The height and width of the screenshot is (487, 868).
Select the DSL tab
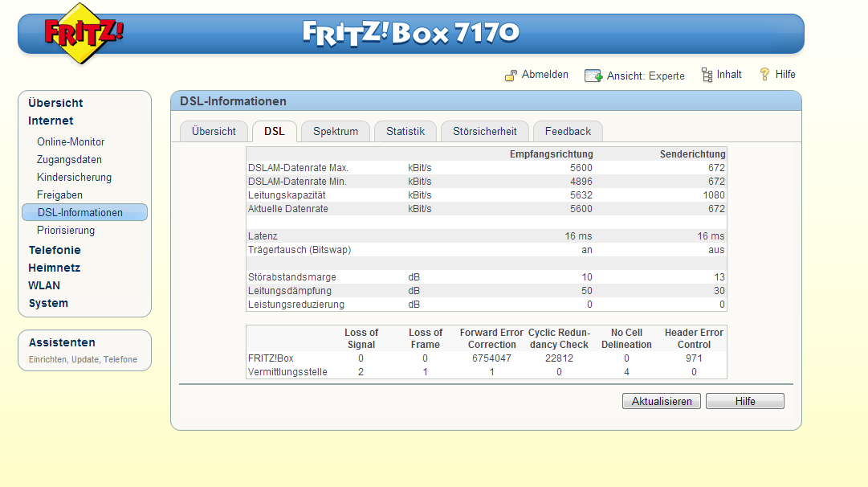click(274, 131)
